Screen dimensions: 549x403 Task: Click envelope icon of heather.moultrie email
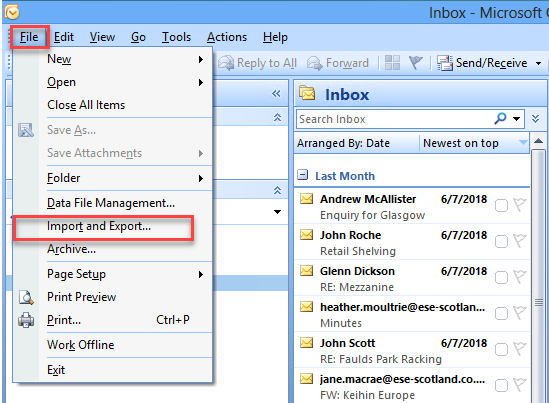307,307
